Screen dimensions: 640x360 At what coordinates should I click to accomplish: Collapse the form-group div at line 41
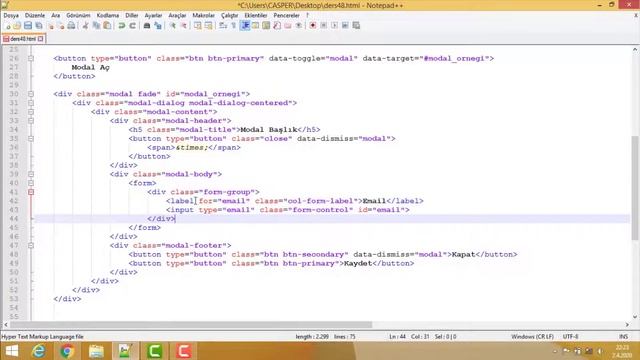coord(31,192)
